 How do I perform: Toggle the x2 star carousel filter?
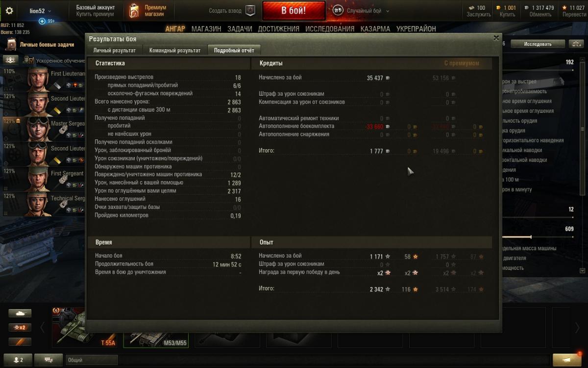point(20,327)
